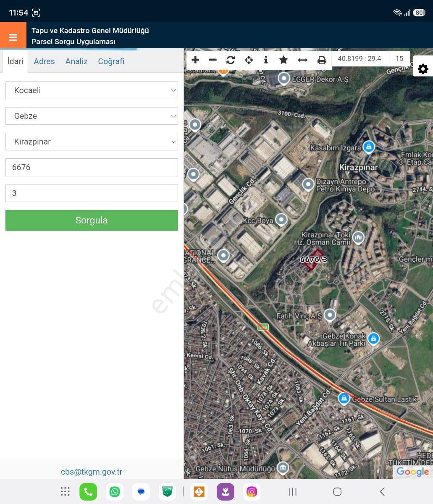Viewport: 433px width, 504px height.
Task: Switch to the Adres tab
Action: 44,61
